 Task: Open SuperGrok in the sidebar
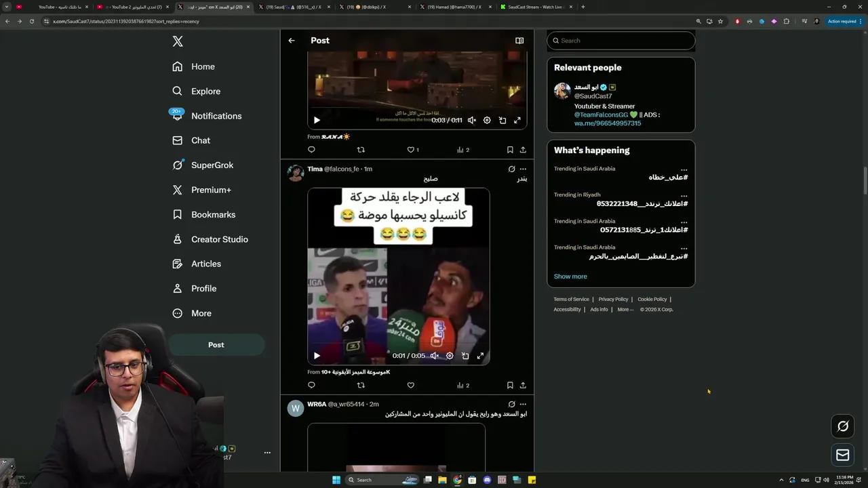pyautogui.click(x=202, y=165)
